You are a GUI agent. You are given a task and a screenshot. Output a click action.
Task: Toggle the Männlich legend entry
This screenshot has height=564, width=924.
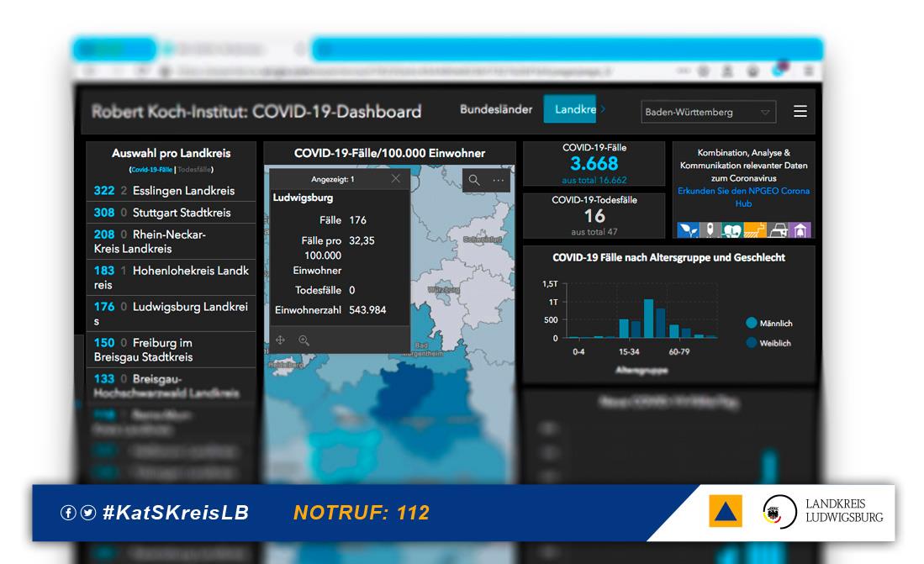[x=769, y=323]
